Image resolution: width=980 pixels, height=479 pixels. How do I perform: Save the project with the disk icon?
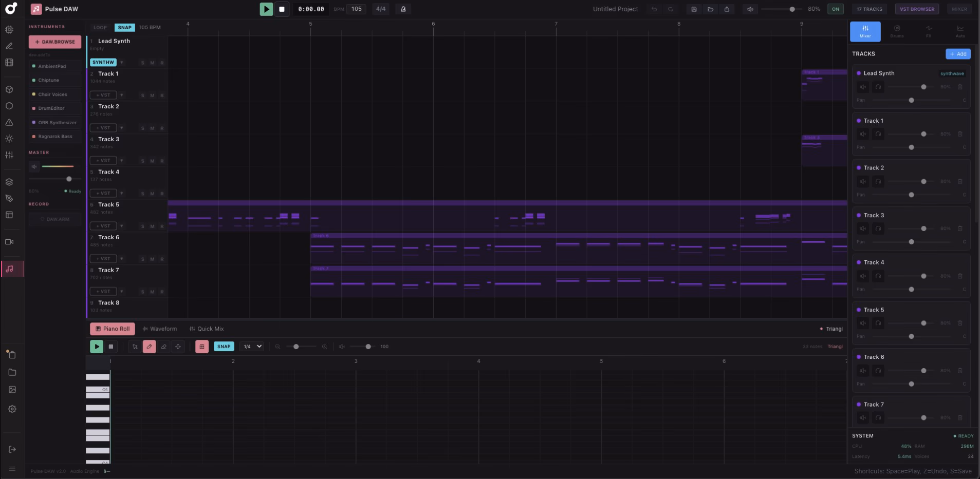(x=694, y=9)
